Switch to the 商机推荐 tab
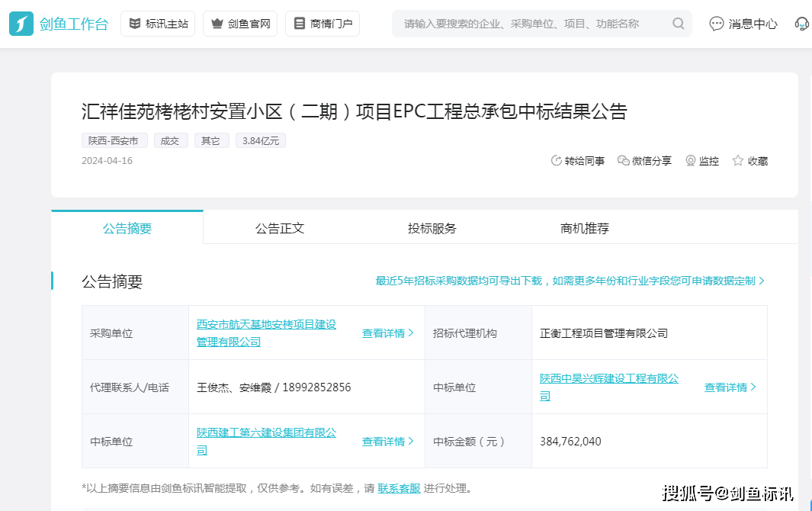Viewport: 812px width, 511px height. pyautogui.click(x=585, y=228)
